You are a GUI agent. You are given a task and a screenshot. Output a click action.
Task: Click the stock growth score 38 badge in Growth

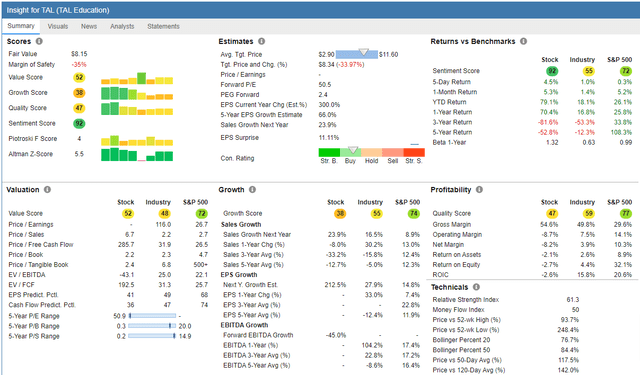(340, 213)
